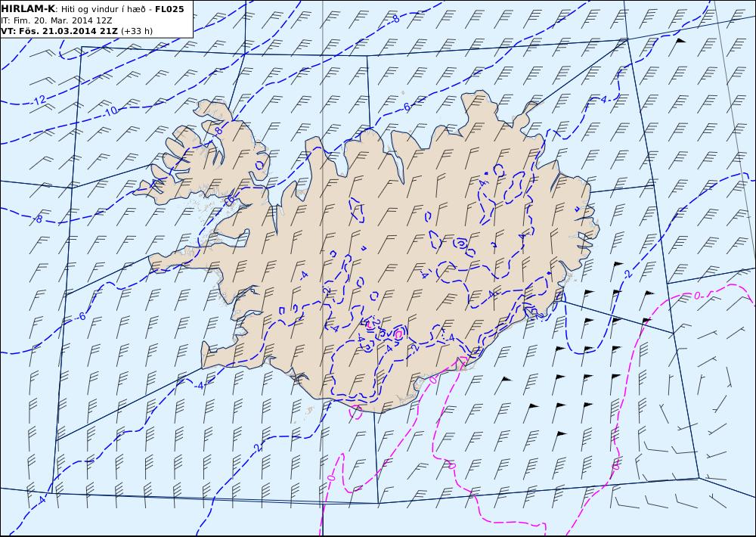The width and height of the screenshot is (756, 537).
Task: Select the '(+33 h)' forecast offset text
Action: 136,31
